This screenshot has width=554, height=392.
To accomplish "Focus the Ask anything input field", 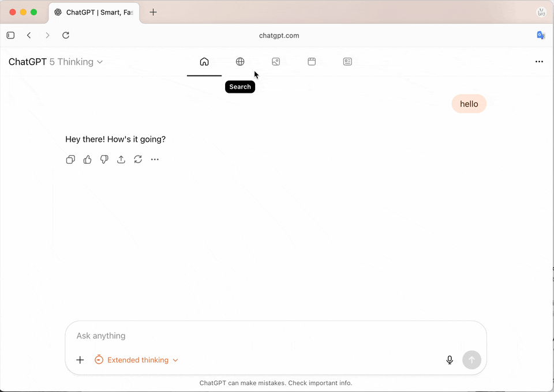I will tap(260, 336).
